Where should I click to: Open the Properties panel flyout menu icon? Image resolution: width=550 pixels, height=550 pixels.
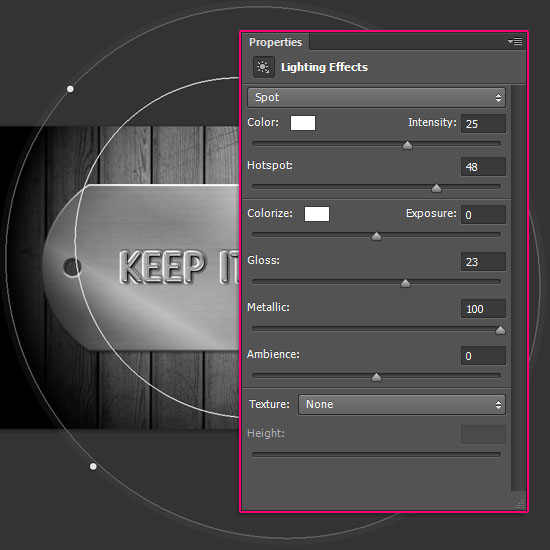515,41
